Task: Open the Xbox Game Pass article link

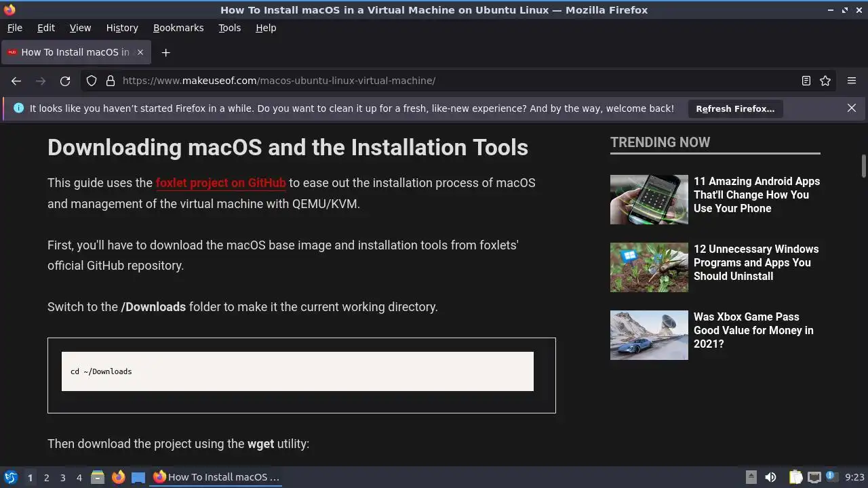Action: 753,330
